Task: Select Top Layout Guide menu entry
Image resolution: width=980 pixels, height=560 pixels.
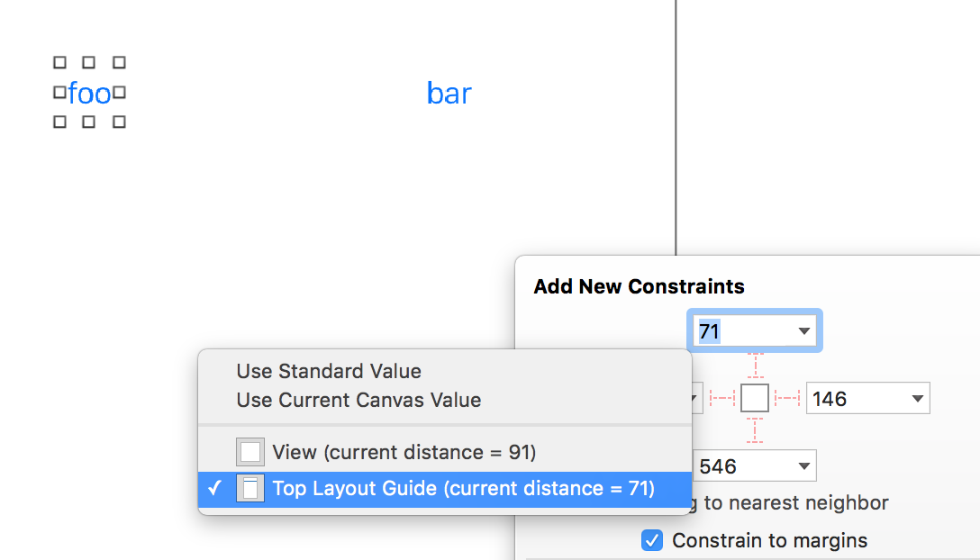Action: 463,489
